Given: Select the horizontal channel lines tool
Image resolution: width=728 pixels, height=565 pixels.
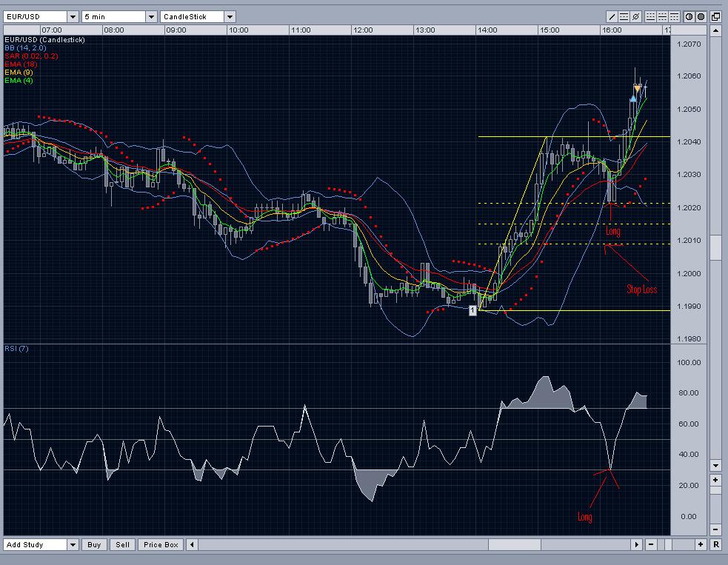Looking at the screenshot, I should coord(624,16).
